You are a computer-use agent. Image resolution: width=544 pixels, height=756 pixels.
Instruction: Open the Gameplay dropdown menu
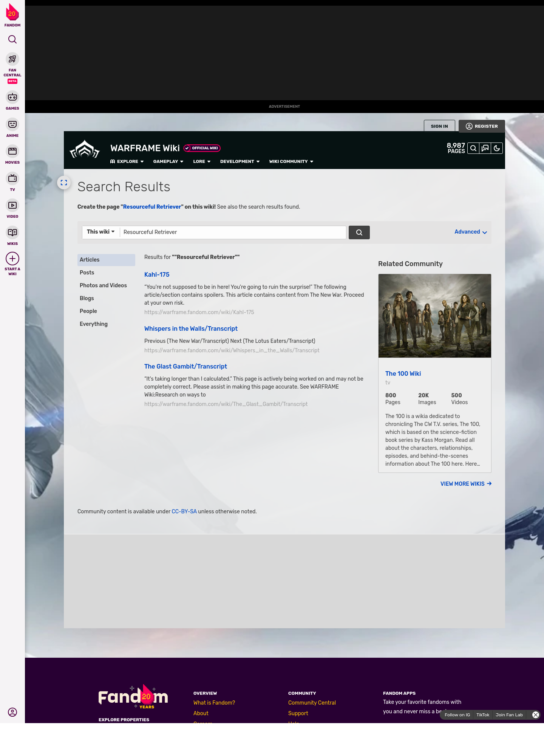click(x=168, y=161)
